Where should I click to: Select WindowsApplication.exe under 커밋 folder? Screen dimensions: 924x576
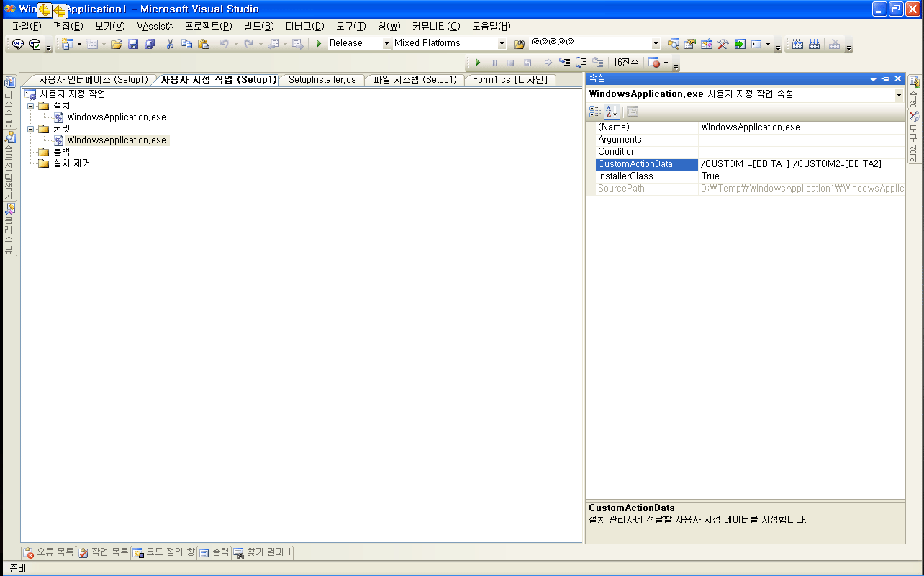click(117, 140)
